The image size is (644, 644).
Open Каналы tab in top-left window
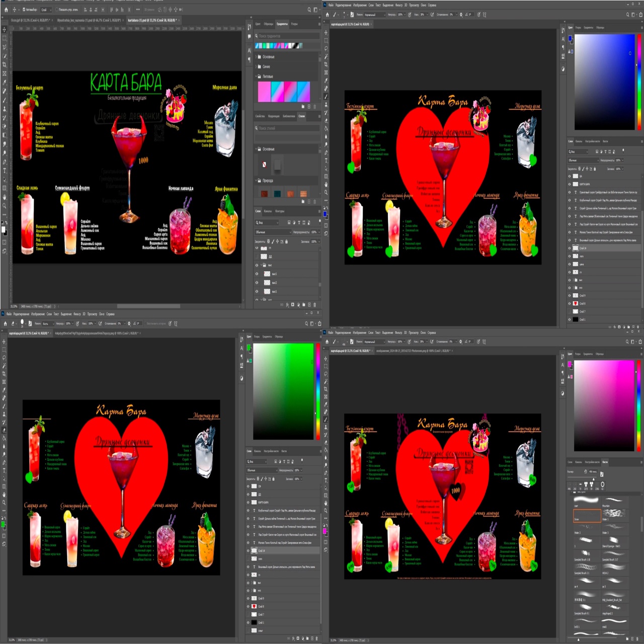pos(268,211)
